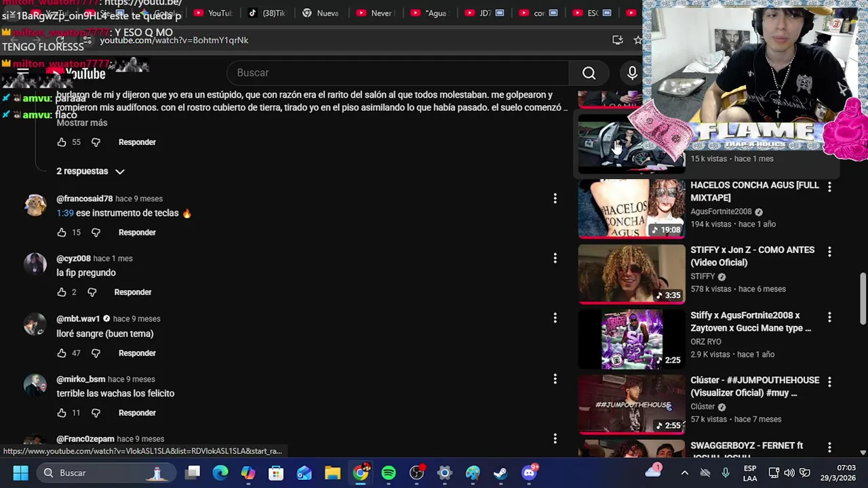Open more options for Zaytoven x Gucci Mane video
Image resolution: width=868 pixels, height=488 pixels.
point(829,317)
